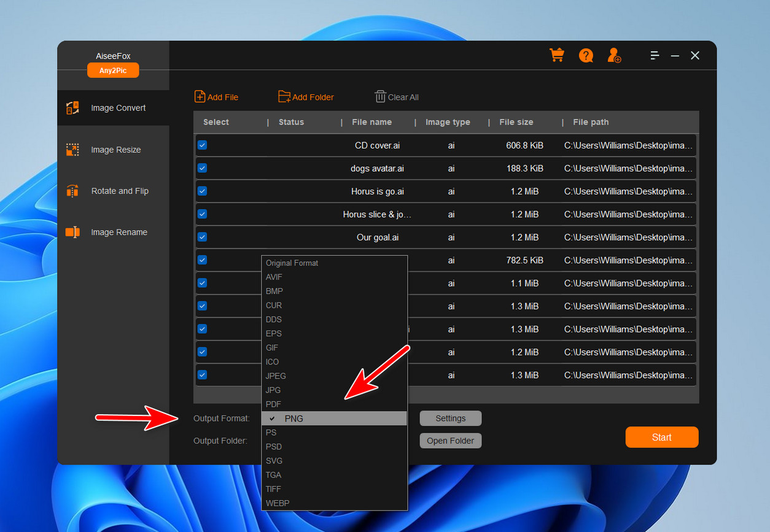Click the CD cover.ai file name
The image size is (770, 532).
tap(378, 145)
